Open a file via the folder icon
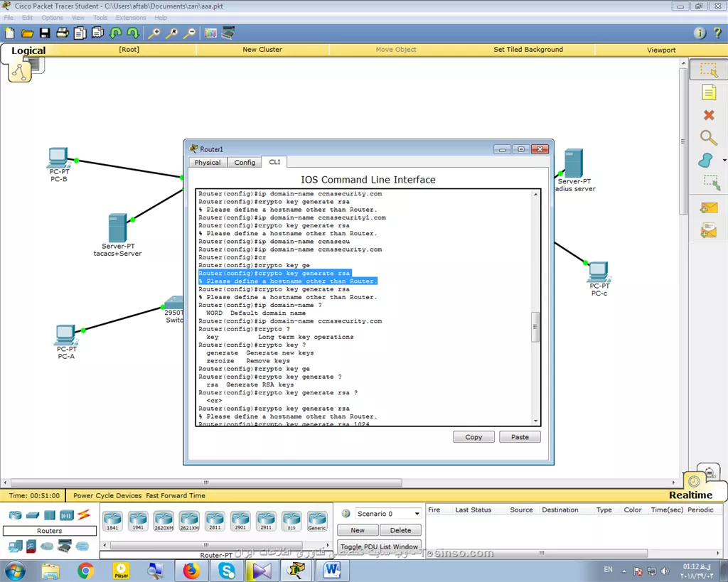728x582 pixels. (28, 33)
